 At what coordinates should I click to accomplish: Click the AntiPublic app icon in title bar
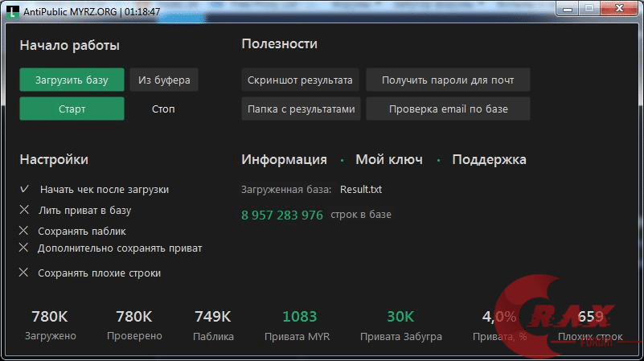[13, 11]
